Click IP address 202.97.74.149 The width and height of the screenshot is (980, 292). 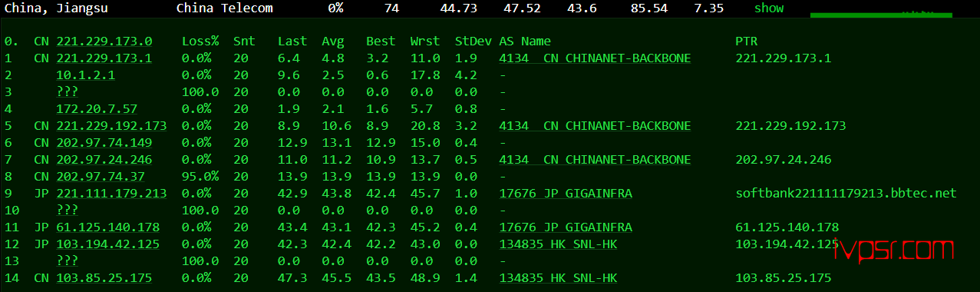click(x=104, y=143)
